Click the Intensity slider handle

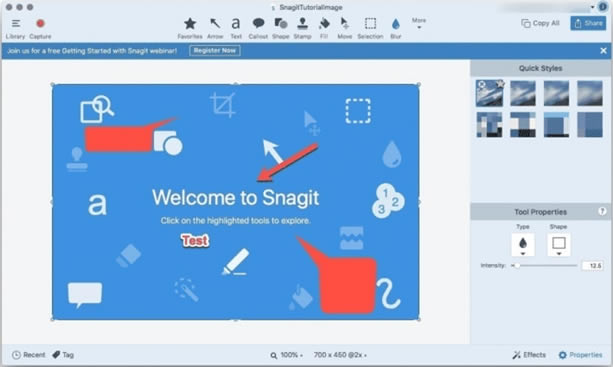517,265
